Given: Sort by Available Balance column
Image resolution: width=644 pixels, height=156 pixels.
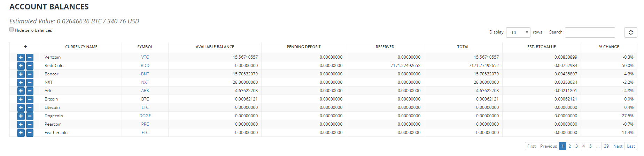Looking at the screenshot, I should [215, 47].
